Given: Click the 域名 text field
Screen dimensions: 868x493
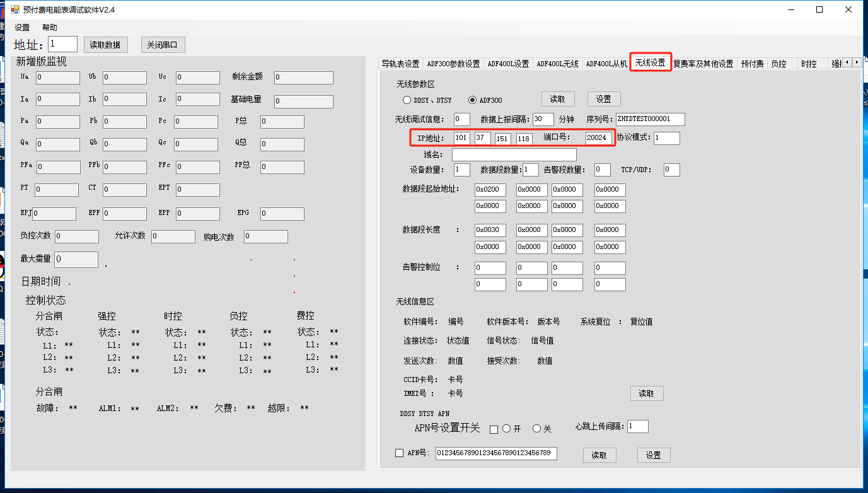Looking at the screenshot, I should [x=514, y=154].
